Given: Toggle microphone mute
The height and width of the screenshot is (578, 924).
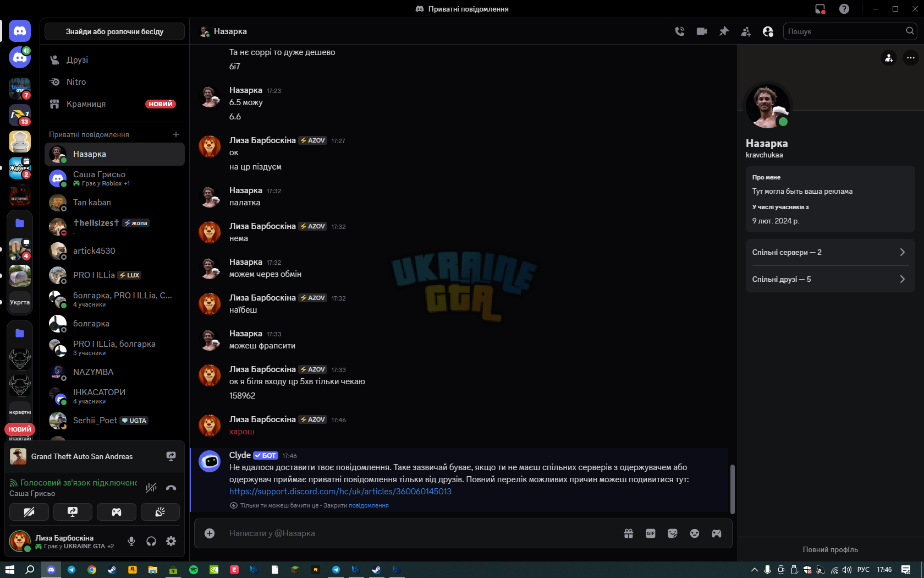Looking at the screenshot, I should 131,541.
